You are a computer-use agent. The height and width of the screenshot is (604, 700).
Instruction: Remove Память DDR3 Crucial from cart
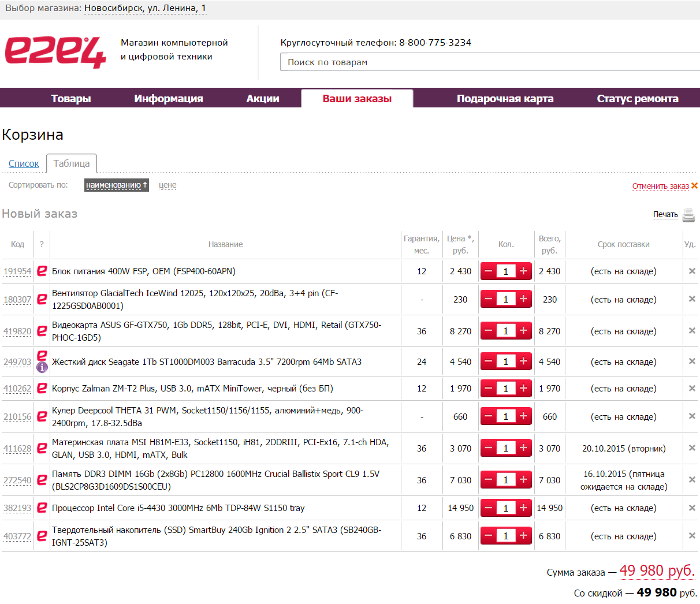point(692,480)
